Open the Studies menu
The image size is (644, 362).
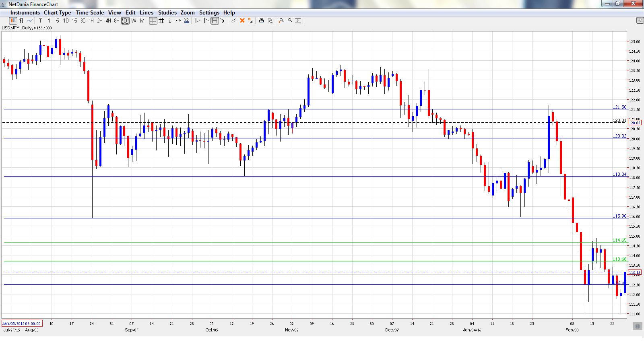pos(167,12)
